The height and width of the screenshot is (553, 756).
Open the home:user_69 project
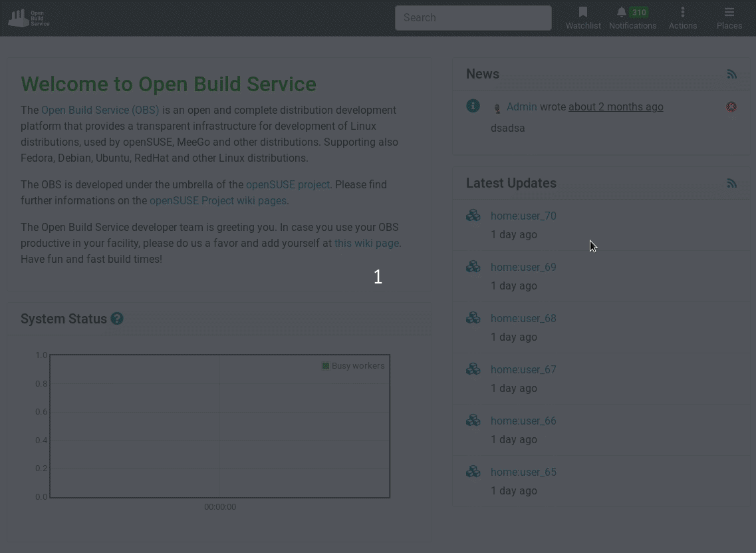[523, 267]
